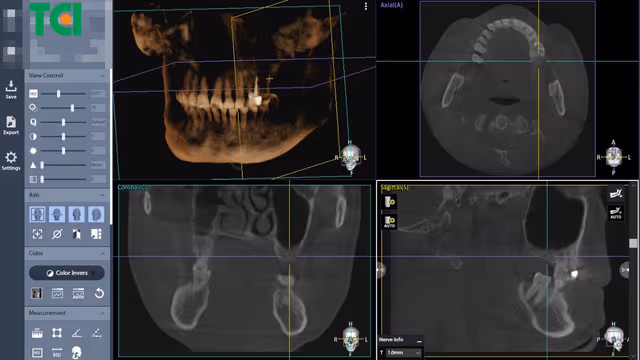The width and height of the screenshot is (640, 360).
Task: Open the T 1.0mm thickness dropdown
Action: pyautogui.click(x=404, y=352)
